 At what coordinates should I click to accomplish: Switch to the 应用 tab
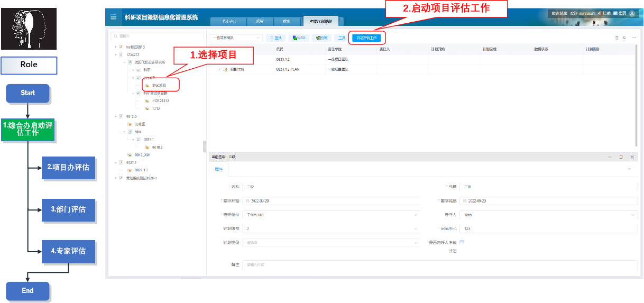[259, 22]
